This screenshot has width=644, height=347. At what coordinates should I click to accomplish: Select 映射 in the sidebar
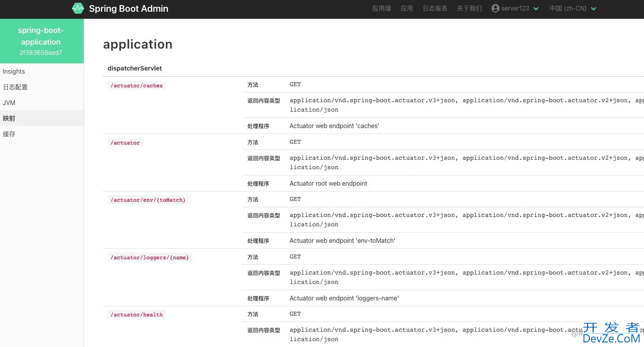pyautogui.click(x=42, y=118)
